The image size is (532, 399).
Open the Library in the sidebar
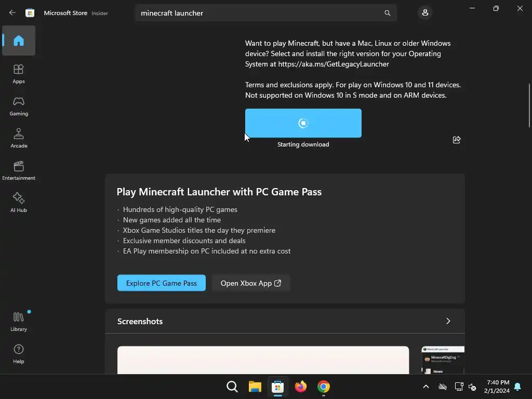pyautogui.click(x=19, y=321)
